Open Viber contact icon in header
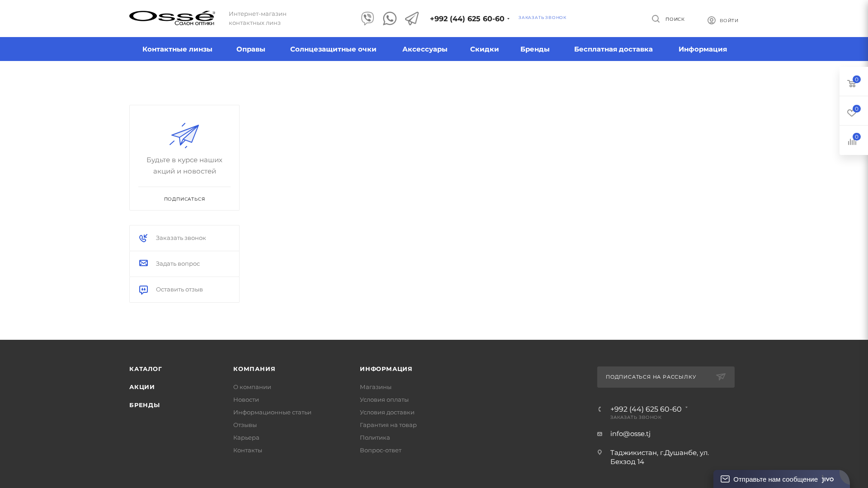868x488 pixels. [x=368, y=19]
